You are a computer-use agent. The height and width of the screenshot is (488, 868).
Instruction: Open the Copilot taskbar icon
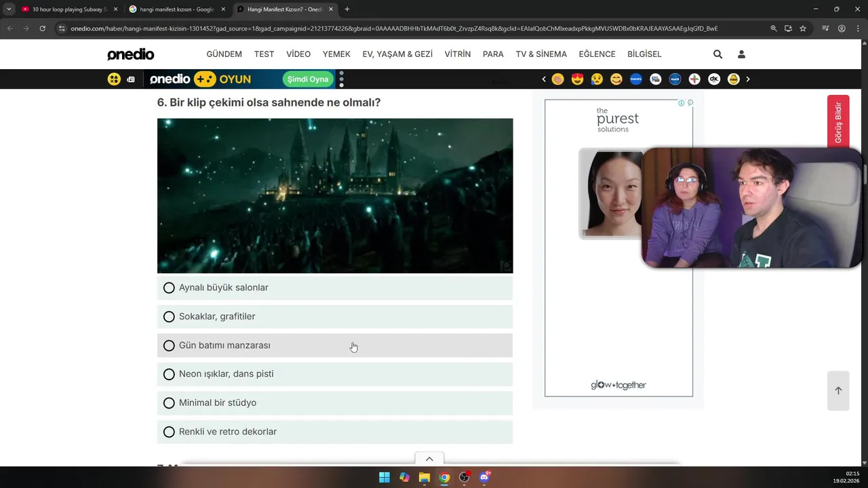click(x=404, y=477)
